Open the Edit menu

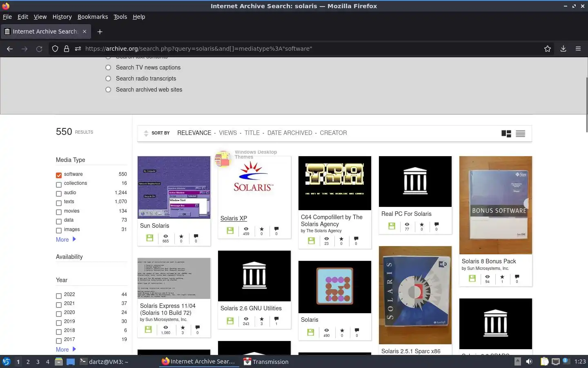click(23, 17)
